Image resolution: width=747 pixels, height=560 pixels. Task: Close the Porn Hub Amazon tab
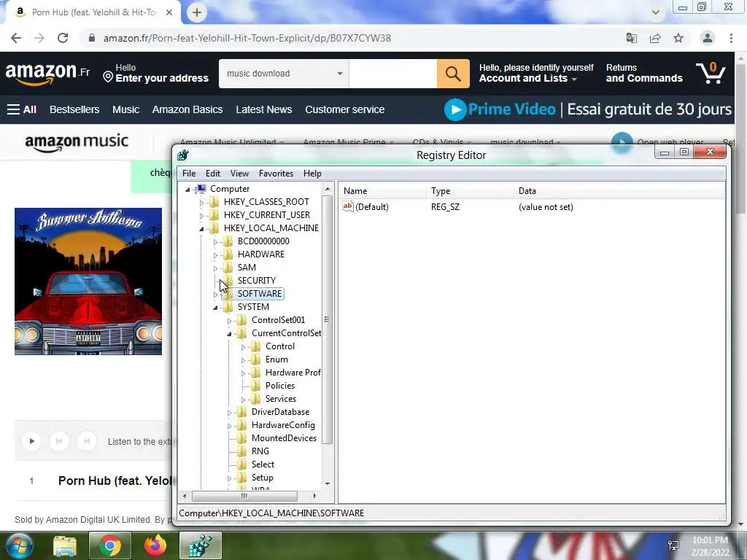[169, 12]
